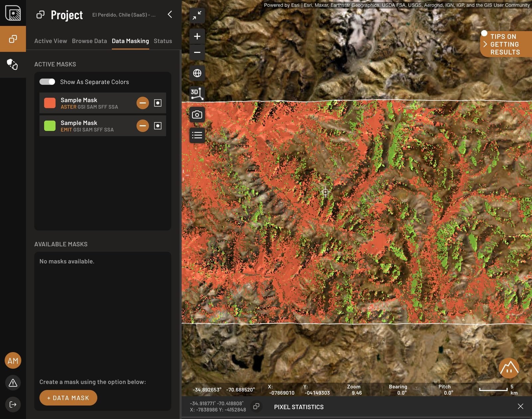Click the -34.892653° latitude readout
This screenshot has width=532, height=419.
(x=207, y=390)
